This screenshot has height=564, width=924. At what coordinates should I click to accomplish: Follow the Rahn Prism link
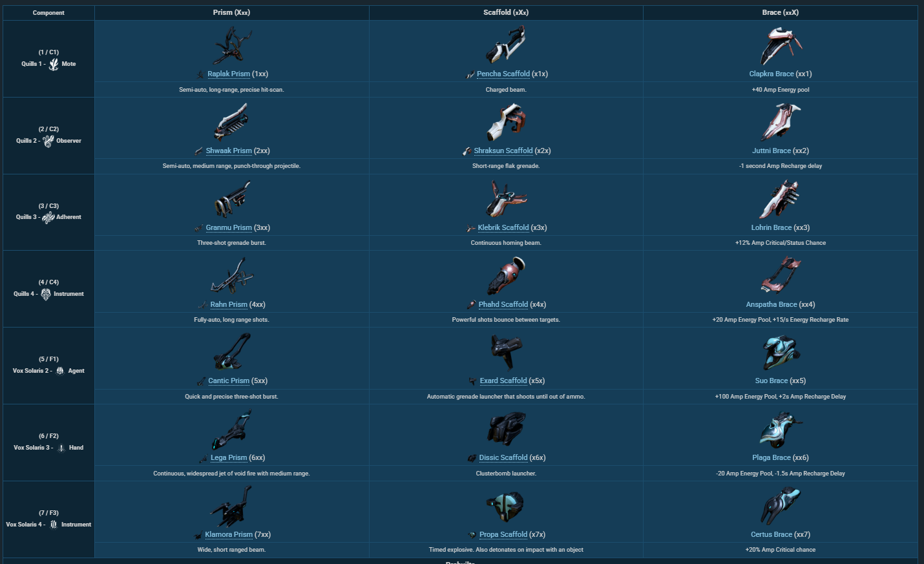pyautogui.click(x=229, y=304)
